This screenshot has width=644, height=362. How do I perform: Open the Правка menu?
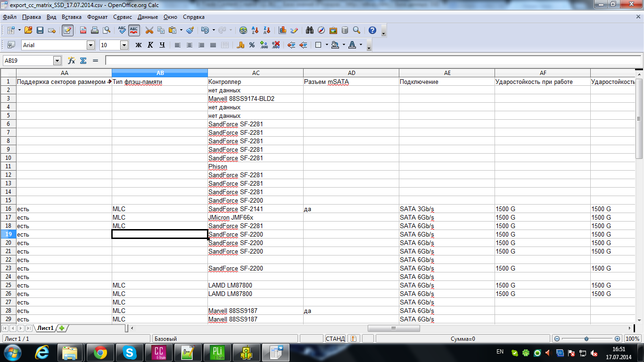pyautogui.click(x=32, y=17)
